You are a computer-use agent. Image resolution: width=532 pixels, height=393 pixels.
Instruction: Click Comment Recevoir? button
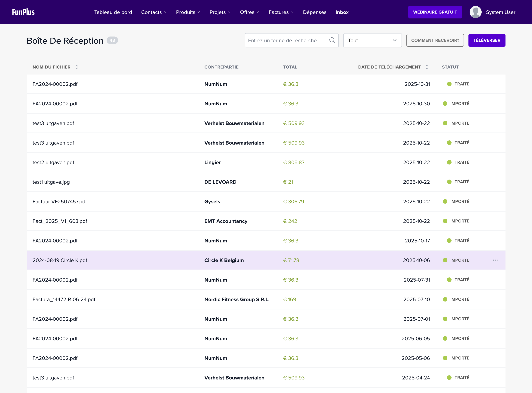pos(435,40)
